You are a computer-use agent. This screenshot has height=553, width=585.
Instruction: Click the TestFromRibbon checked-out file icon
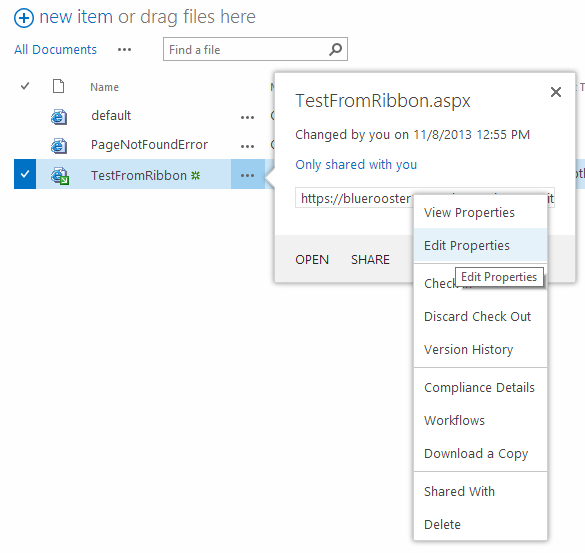pos(60,175)
